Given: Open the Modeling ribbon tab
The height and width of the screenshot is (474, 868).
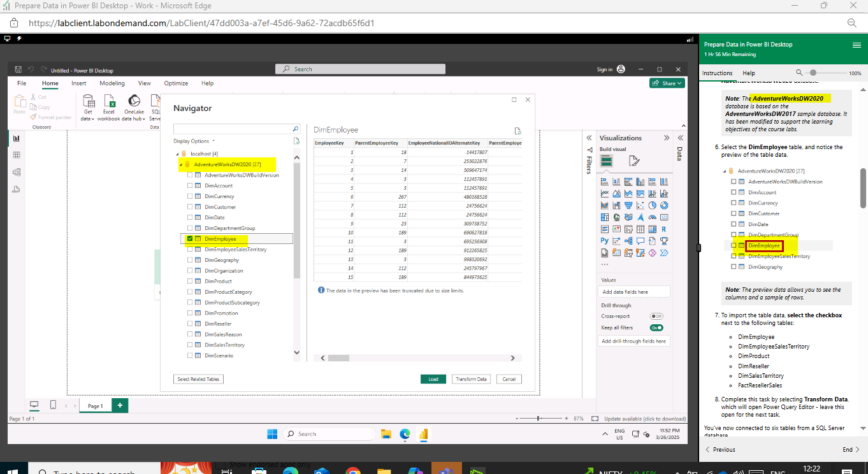Looking at the screenshot, I should 112,83.
